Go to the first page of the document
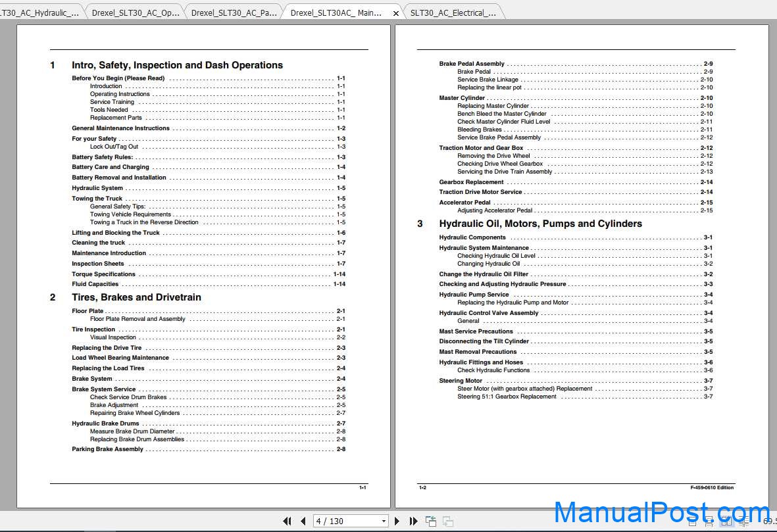The image size is (777, 532). (287, 521)
